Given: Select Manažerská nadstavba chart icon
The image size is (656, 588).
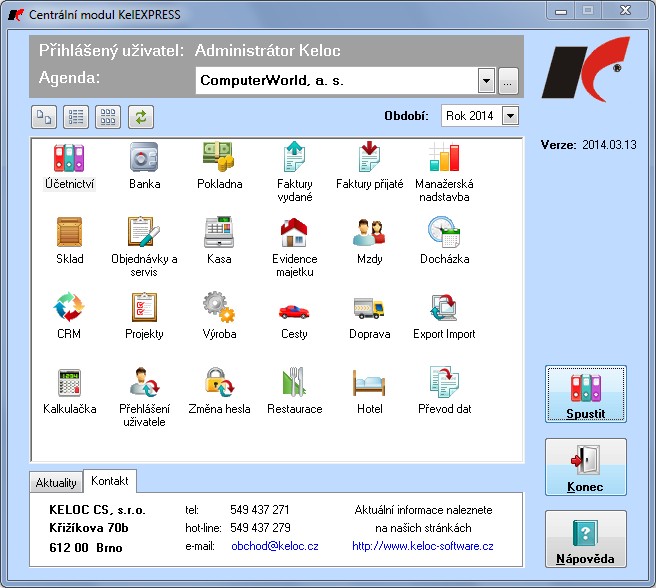Looking at the screenshot, I should pos(444,157).
